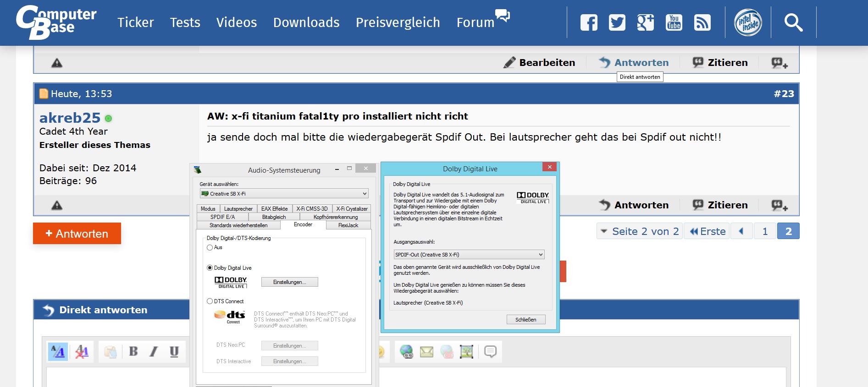Screen dimensions: 868x387
Task: Switch to the SPDIF E/A tab
Action: 223,217
